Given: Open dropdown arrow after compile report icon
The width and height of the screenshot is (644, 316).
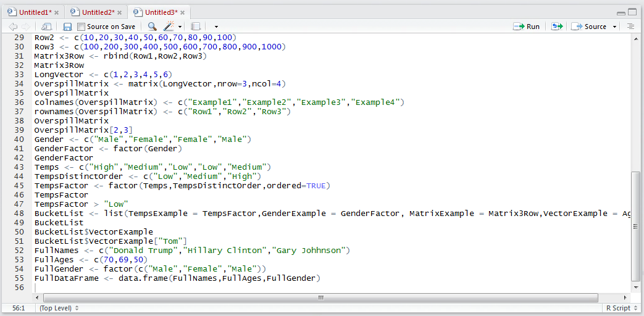Looking at the screenshot, I should coord(217,27).
